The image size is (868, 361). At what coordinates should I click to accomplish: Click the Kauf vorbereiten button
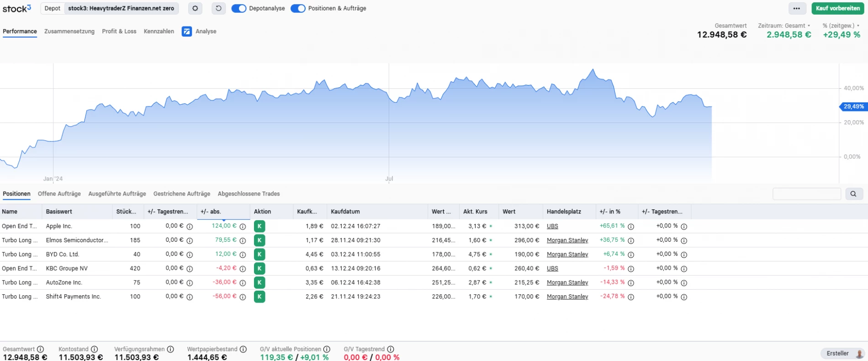point(838,8)
